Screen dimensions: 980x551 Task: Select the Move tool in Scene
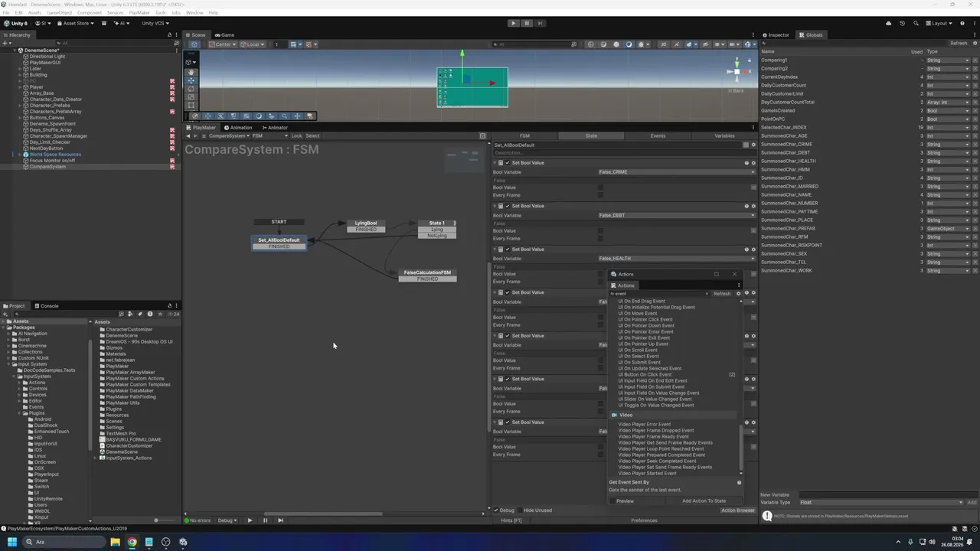191,80
